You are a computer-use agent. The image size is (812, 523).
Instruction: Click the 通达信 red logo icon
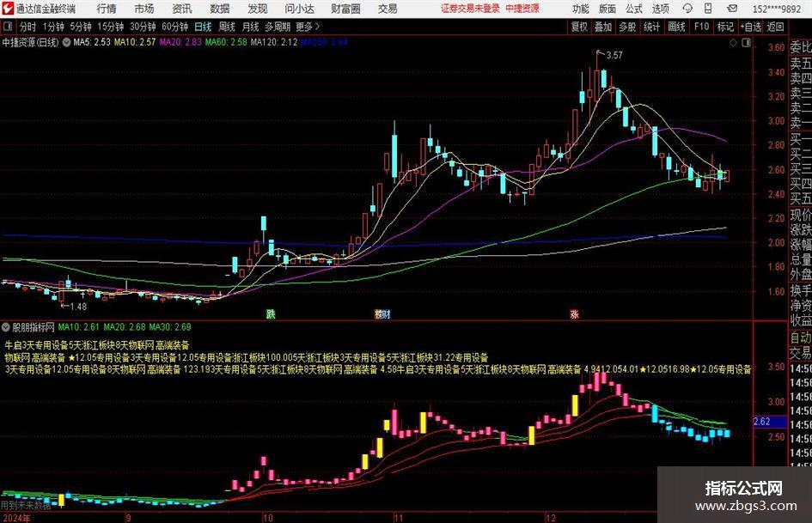[9, 9]
